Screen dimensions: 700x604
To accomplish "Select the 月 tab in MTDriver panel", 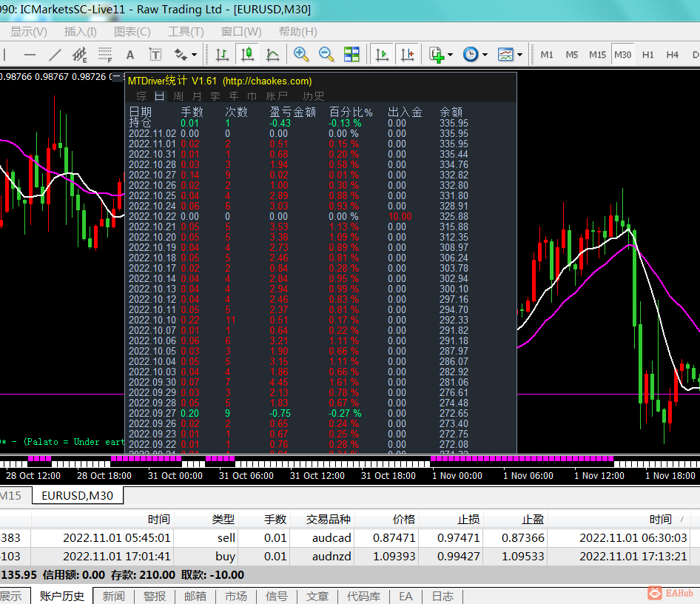I will pyautogui.click(x=196, y=96).
